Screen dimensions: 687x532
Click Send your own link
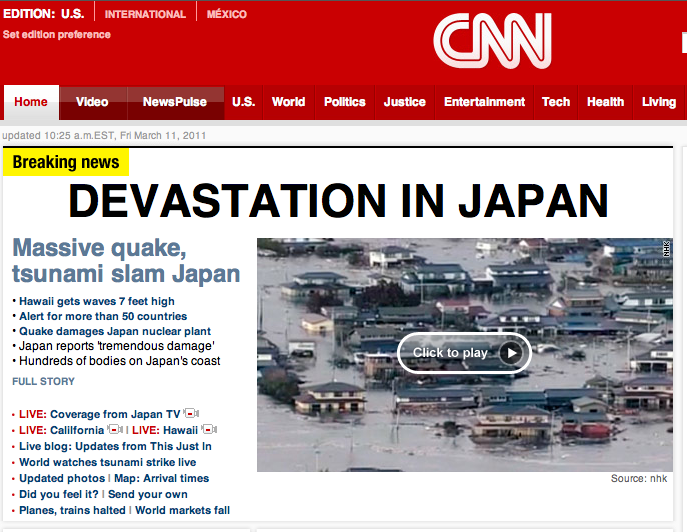tap(148, 494)
